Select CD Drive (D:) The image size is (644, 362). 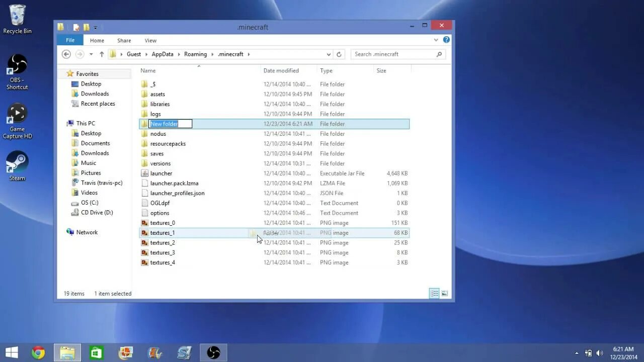(97, 213)
